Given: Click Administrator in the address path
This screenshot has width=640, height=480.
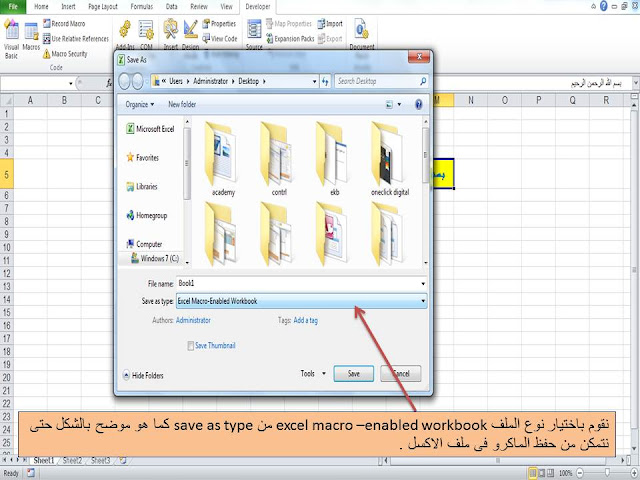Looking at the screenshot, I should point(211,81).
